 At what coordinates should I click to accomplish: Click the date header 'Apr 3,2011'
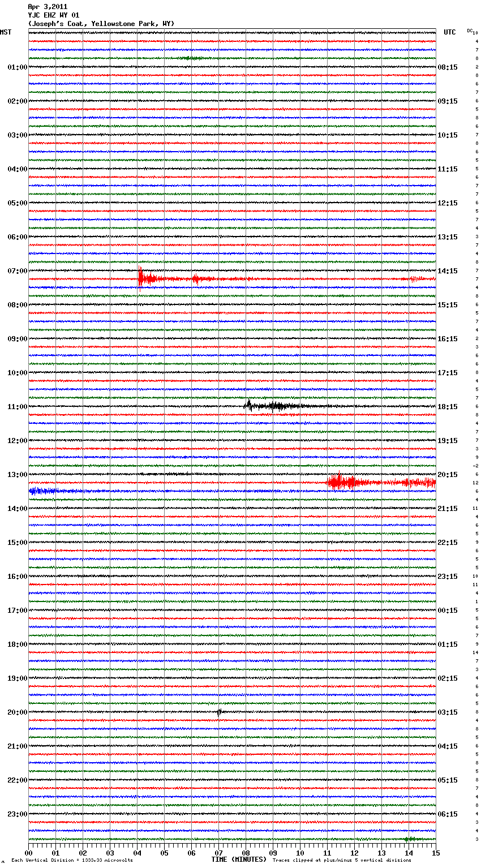tap(48, 7)
